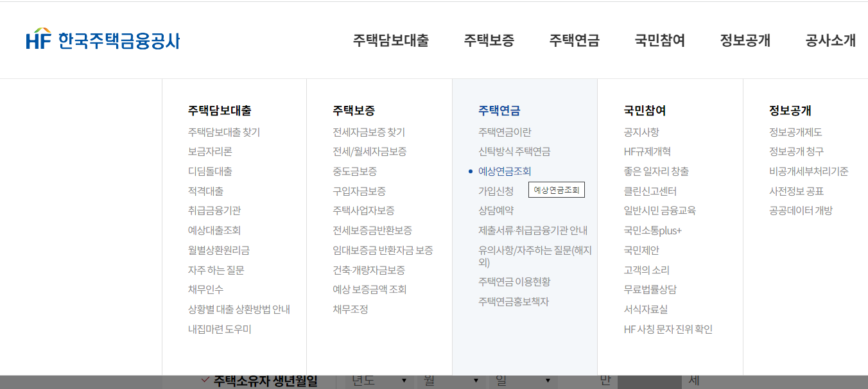Image resolution: width=868 pixels, height=389 pixels.
Task: Select the 주택담보대출 column heading
Action: click(220, 110)
